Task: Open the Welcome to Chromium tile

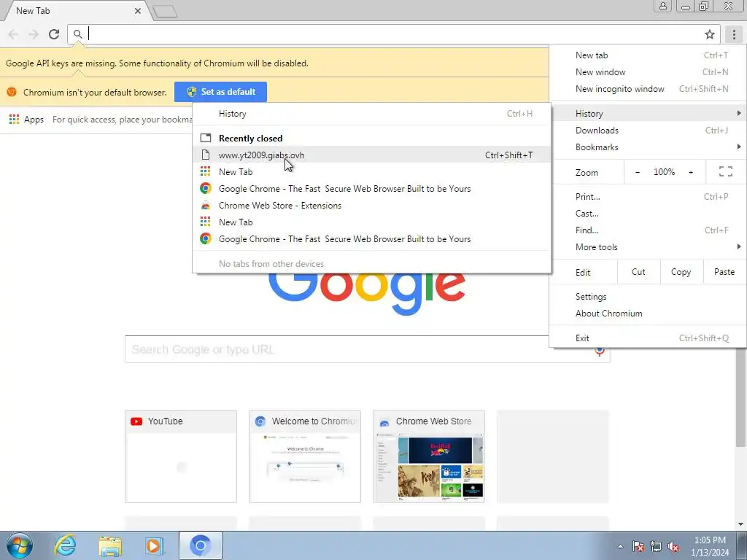Action: (305, 456)
